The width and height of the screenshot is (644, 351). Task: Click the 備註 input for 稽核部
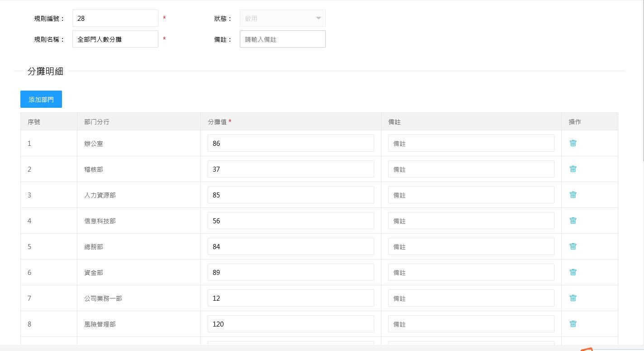471,169
